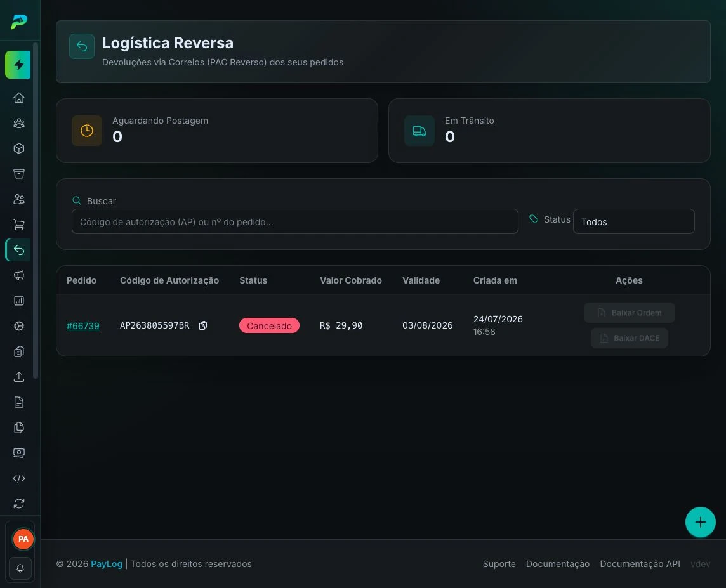
Task: Click the Pedido column header
Action: [81, 280]
